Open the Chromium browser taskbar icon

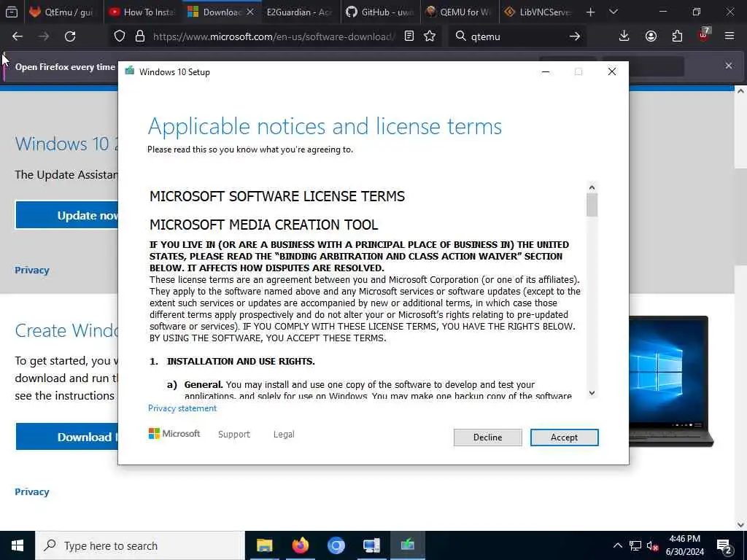pyautogui.click(x=336, y=545)
